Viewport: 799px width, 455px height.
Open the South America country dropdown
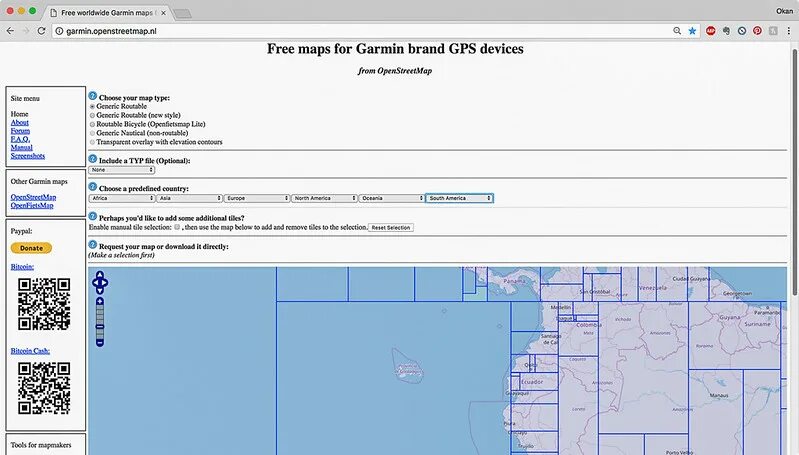pos(459,198)
